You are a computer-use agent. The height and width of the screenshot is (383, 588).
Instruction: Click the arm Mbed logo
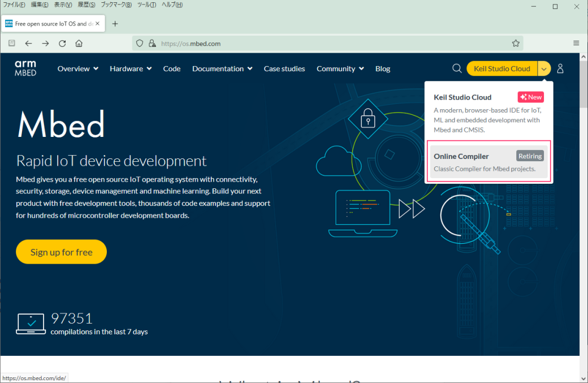25,68
